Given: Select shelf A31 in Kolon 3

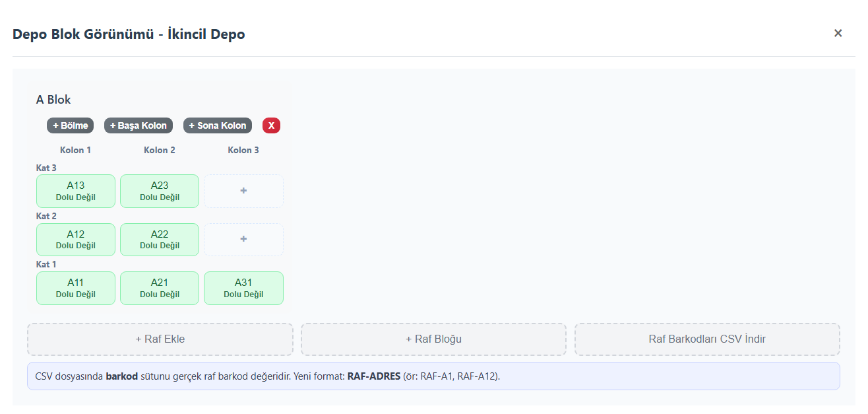Looking at the screenshot, I should (x=243, y=288).
